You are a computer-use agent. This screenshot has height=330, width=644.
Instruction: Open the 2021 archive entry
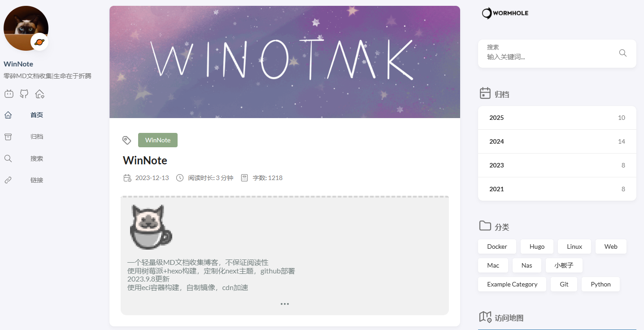coord(557,189)
